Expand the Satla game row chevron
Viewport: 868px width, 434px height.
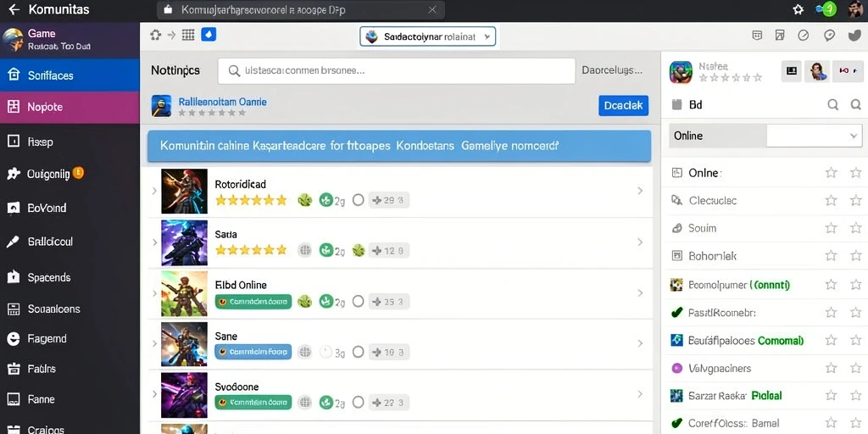click(x=640, y=242)
